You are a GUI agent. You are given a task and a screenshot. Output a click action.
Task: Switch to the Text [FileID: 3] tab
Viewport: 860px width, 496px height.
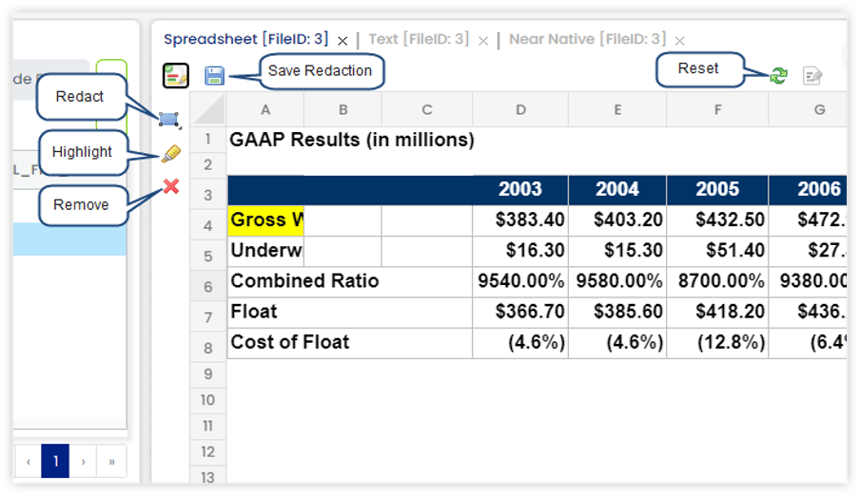pyautogui.click(x=418, y=40)
